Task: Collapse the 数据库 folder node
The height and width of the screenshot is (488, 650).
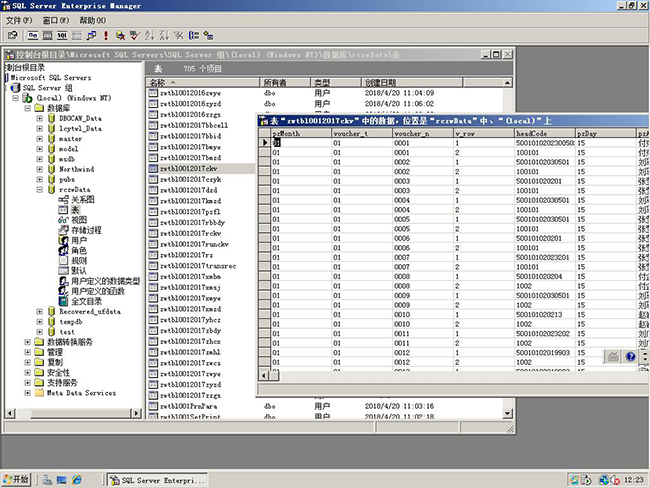Action: tap(27, 108)
